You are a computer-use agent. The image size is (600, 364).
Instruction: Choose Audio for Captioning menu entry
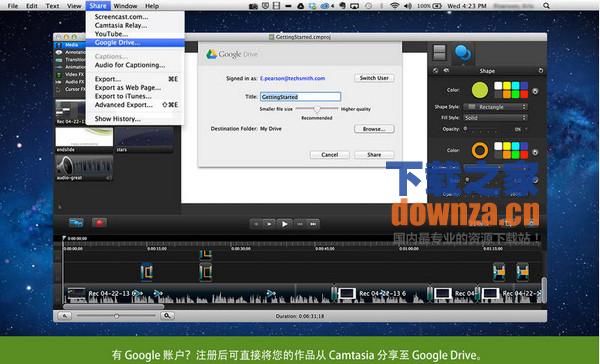[x=135, y=65]
